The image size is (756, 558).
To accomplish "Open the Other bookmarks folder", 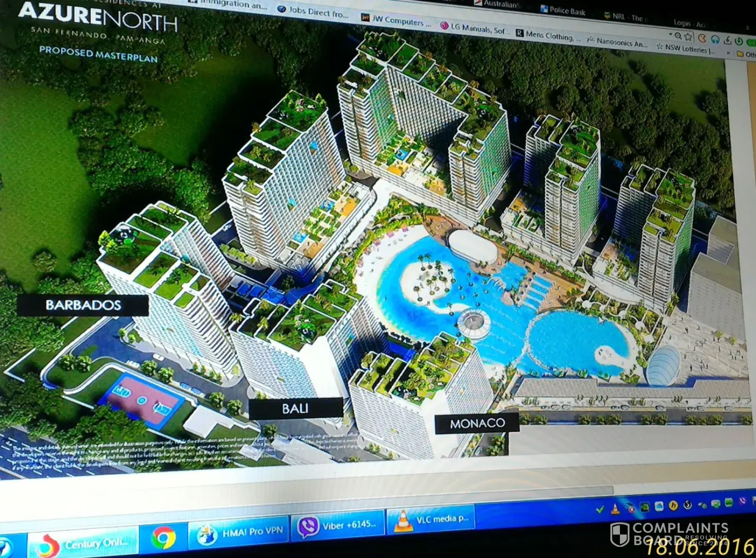I will tap(745, 54).
